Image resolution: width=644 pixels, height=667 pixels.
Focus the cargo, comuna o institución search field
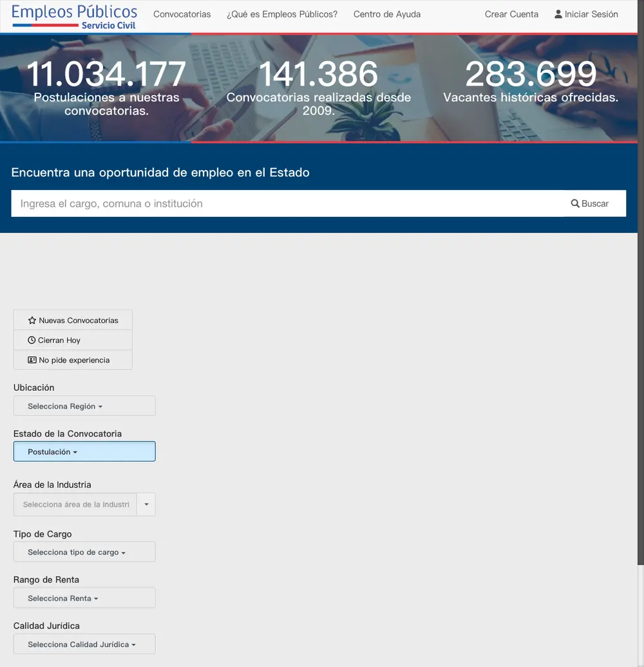(288, 203)
